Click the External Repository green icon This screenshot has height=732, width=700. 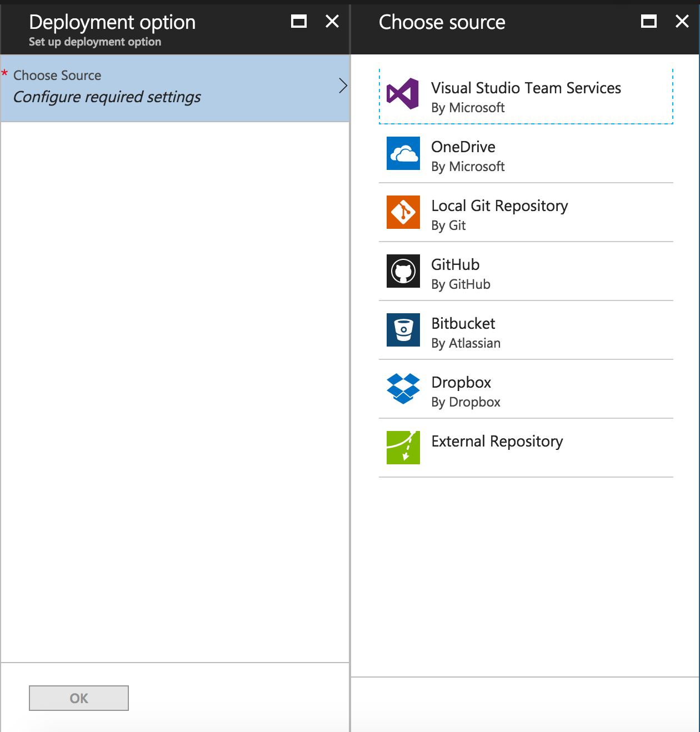click(403, 448)
